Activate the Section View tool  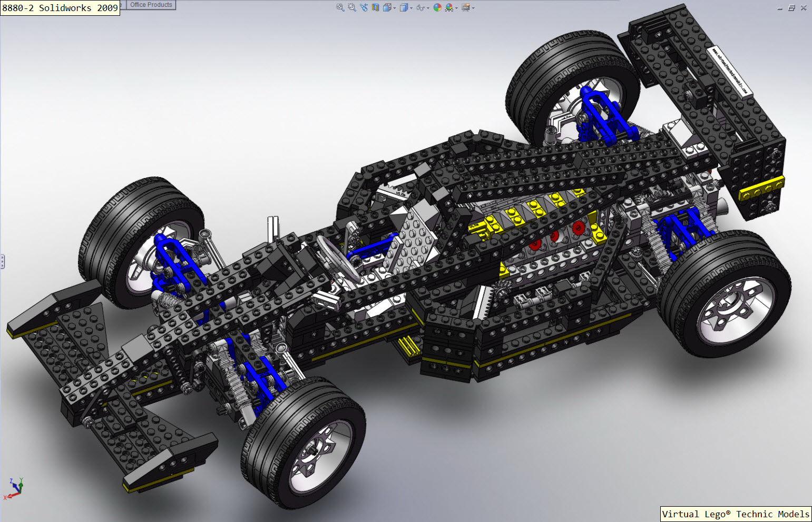[x=375, y=7]
